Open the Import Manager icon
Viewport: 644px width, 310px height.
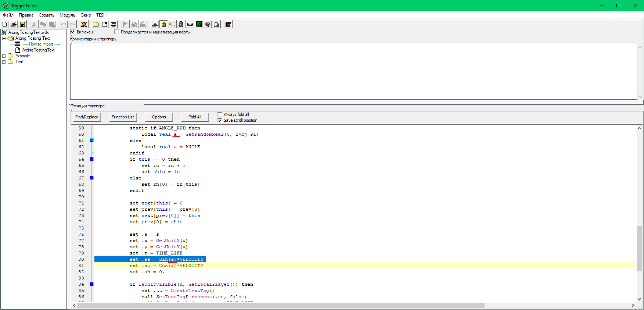216,24
